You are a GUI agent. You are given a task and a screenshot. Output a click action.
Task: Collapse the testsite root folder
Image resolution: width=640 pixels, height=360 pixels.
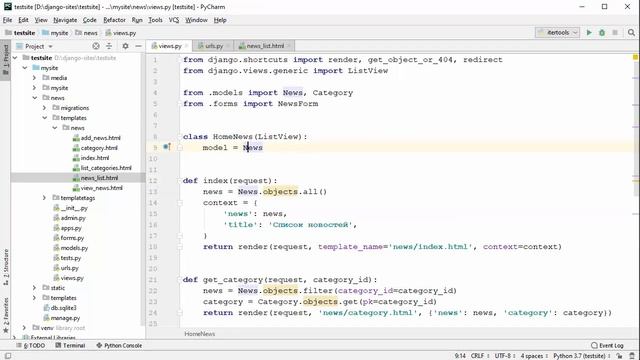pyautogui.click(x=15, y=58)
